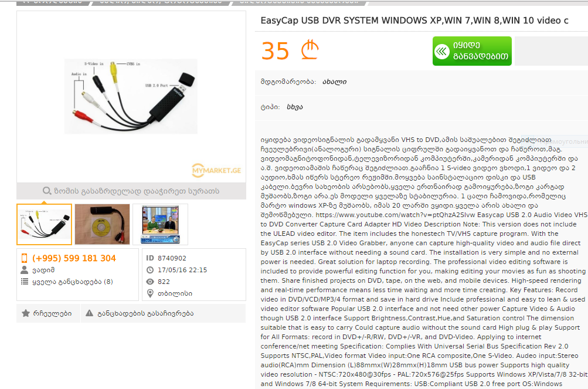Click the zoom hint bar below image
The width and height of the screenshot is (588, 389).
coord(131,191)
